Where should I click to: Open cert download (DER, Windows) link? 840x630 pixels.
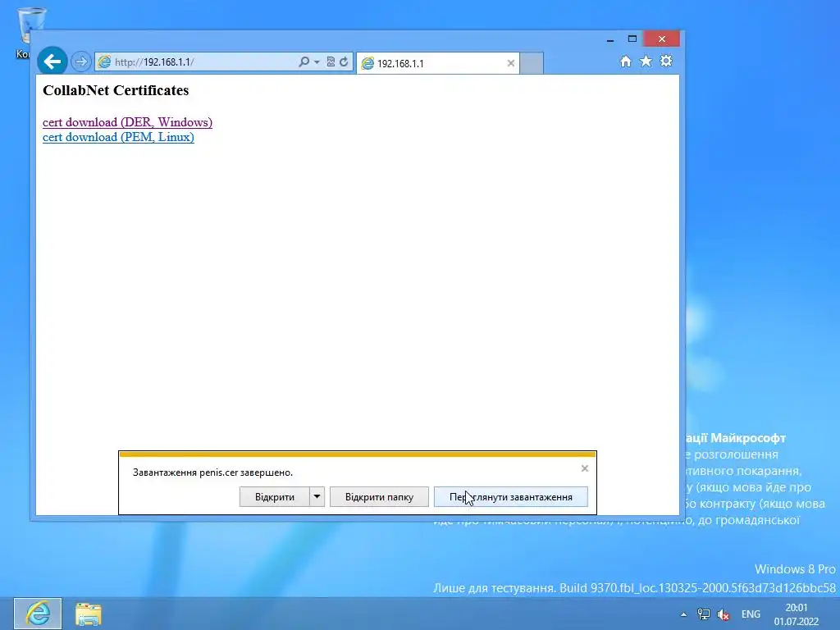click(127, 122)
